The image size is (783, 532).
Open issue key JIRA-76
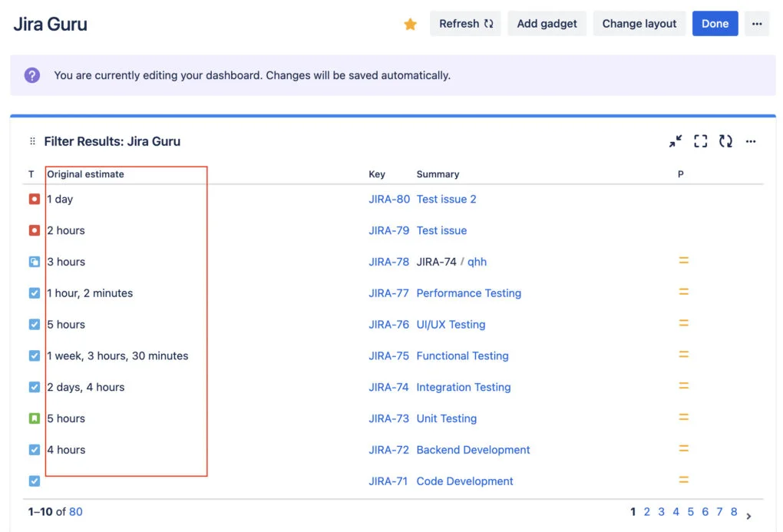pos(388,325)
